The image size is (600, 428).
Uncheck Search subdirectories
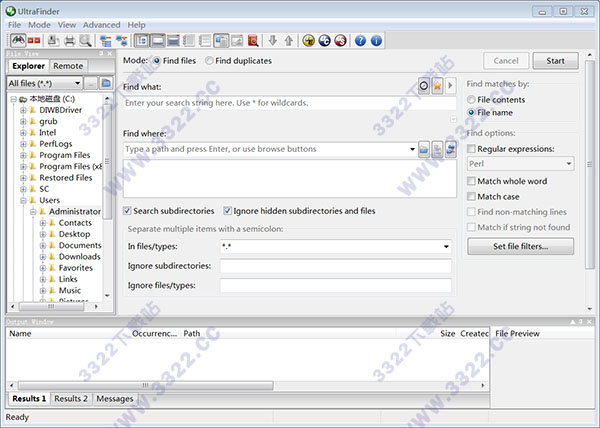(x=128, y=211)
